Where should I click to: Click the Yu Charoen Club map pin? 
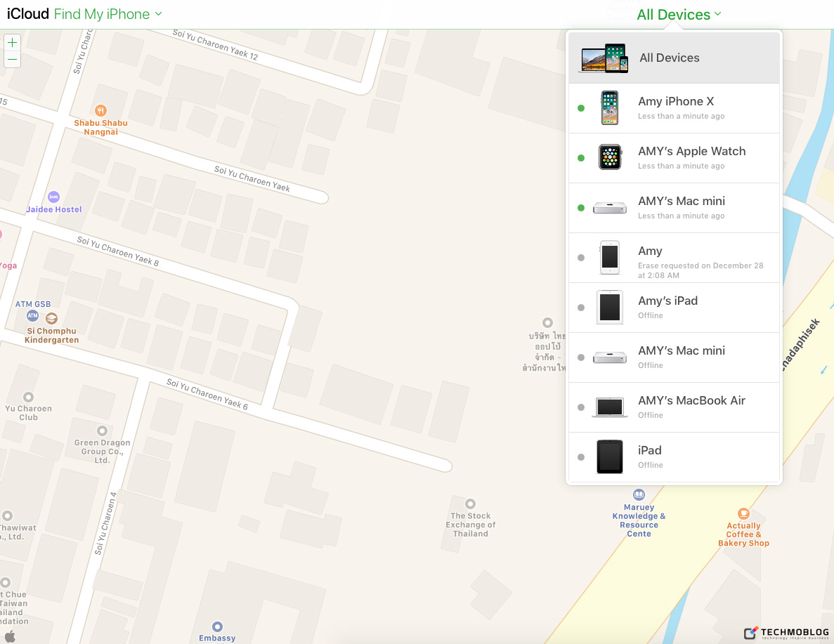coord(28,397)
